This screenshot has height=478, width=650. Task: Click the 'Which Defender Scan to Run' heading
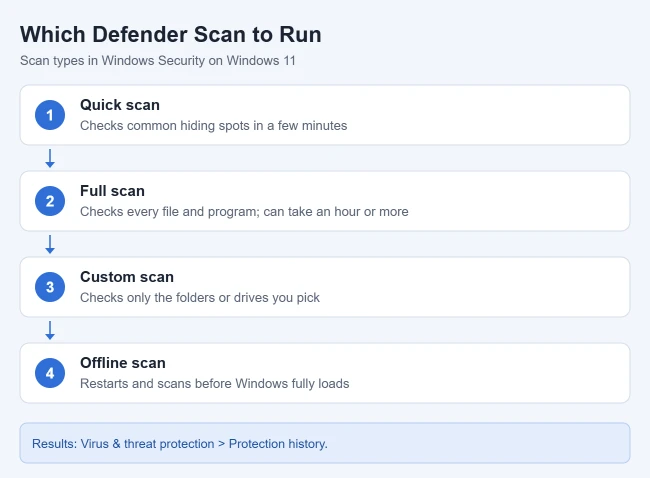(170, 34)
